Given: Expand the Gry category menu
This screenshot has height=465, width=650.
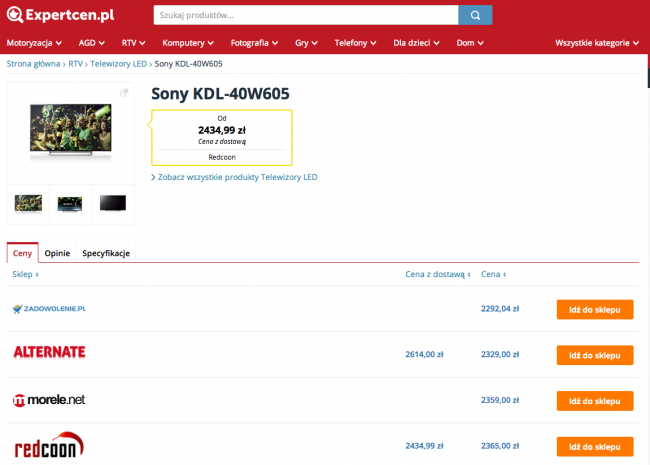Looking at the screenshot, I should coord(306,43).
